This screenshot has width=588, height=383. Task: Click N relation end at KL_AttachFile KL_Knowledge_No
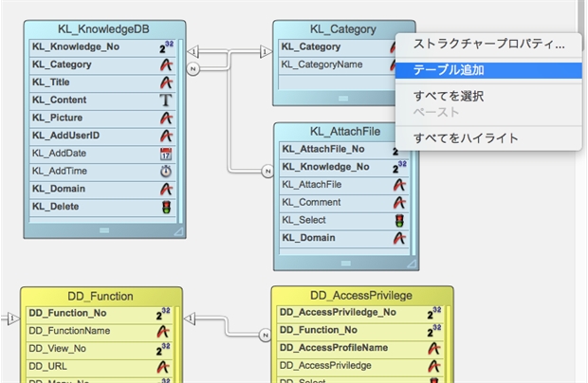coord(267,172)
